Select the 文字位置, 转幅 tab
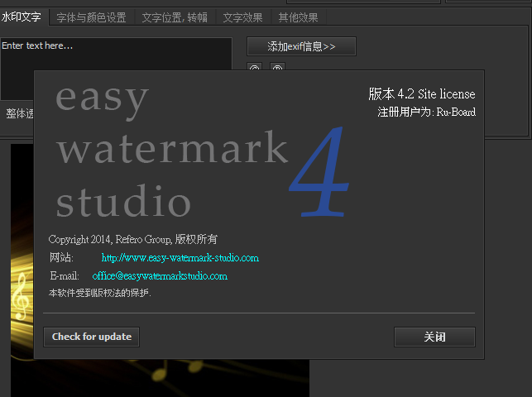The height and width of the screenshot is (397, 532). pyautogui.click(x=174, y=17)
